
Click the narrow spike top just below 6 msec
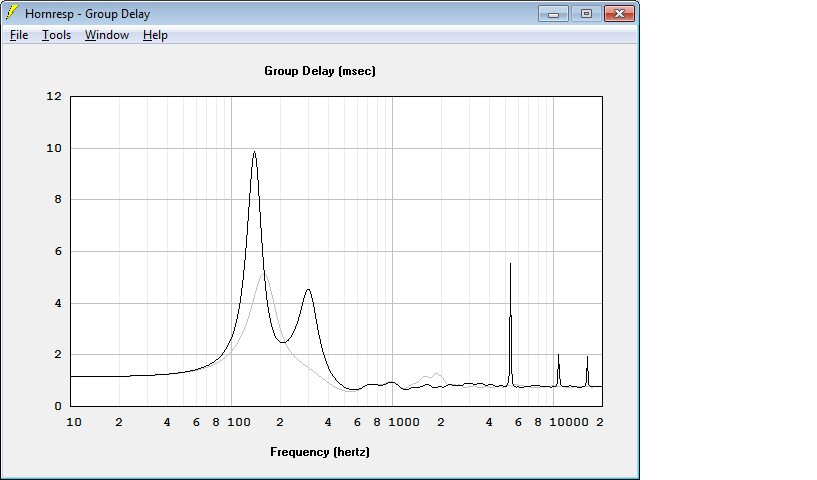click(510, 264)
